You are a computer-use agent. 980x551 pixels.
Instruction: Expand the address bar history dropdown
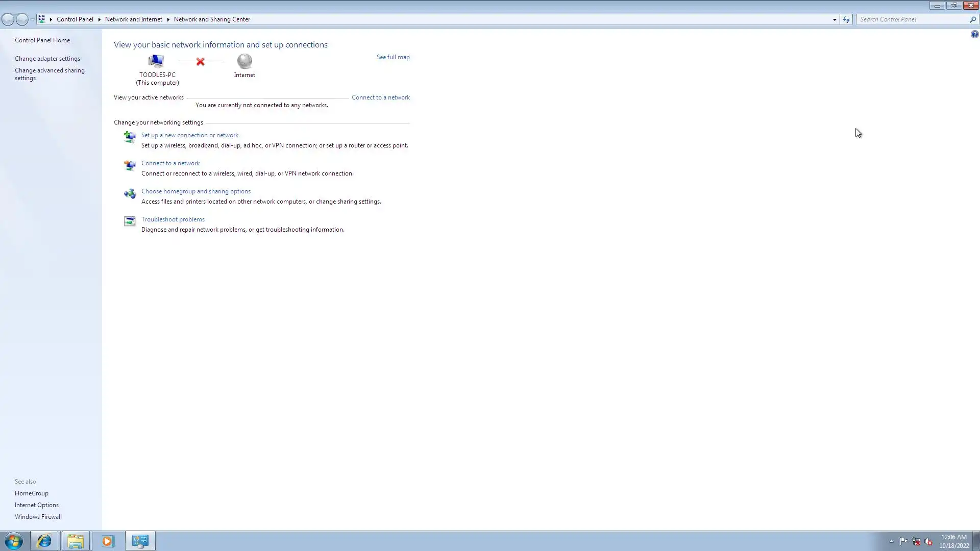click(x=835, y=19)
